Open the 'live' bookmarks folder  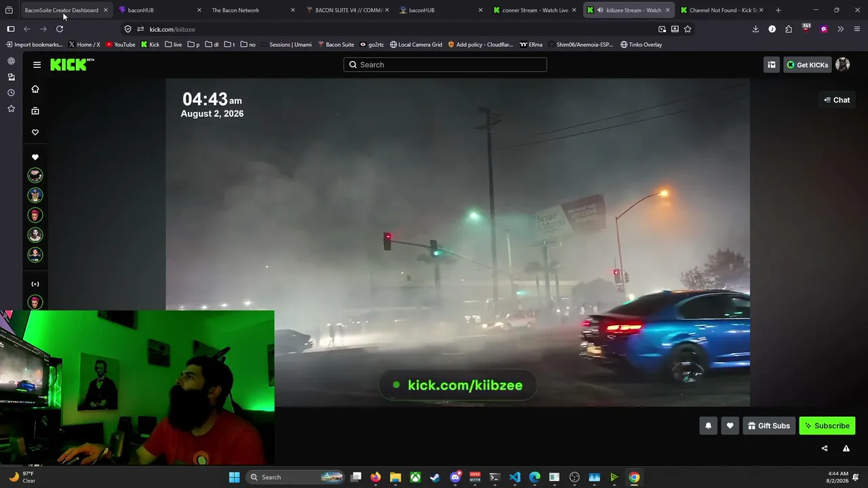[x=173, y=45]
